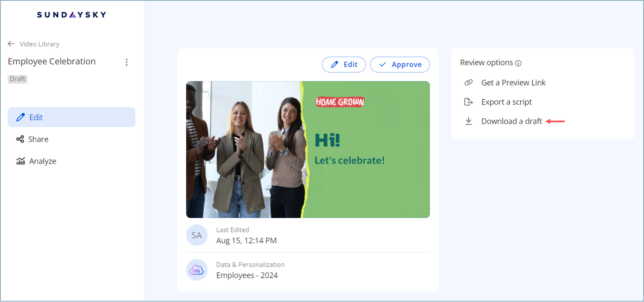Click the Employees - 2024 data source
The height and width of the screenshot is (302, 644).
coord(247,275)
